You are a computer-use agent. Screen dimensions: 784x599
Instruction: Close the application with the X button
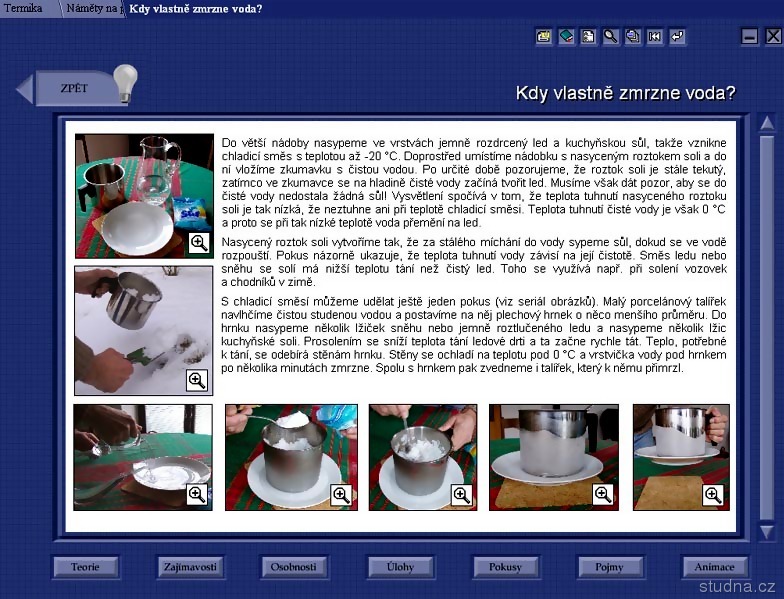pos(774,36)
